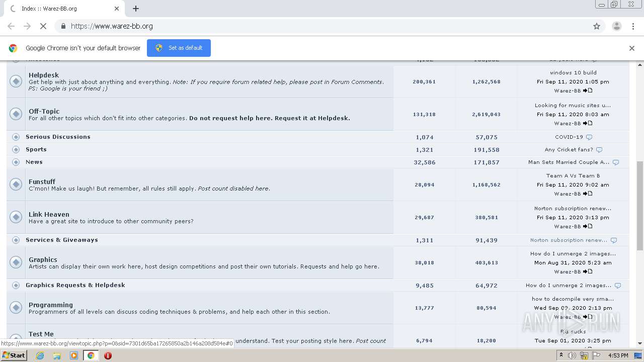Close the Warez-BB.org tab
Screen dimensions: 644x362
[117, 9]
